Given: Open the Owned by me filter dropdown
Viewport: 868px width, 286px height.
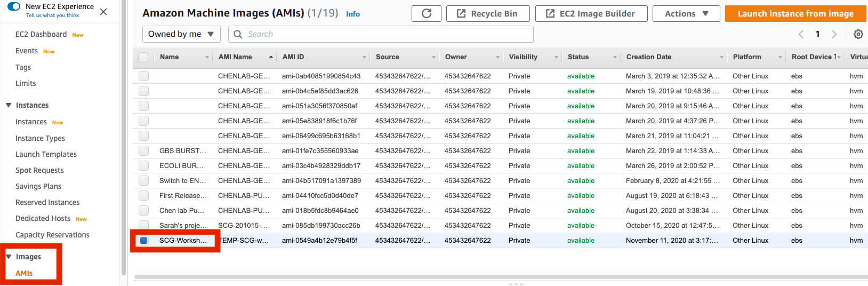Looking at the screenshot, I should tap(181, 34).
